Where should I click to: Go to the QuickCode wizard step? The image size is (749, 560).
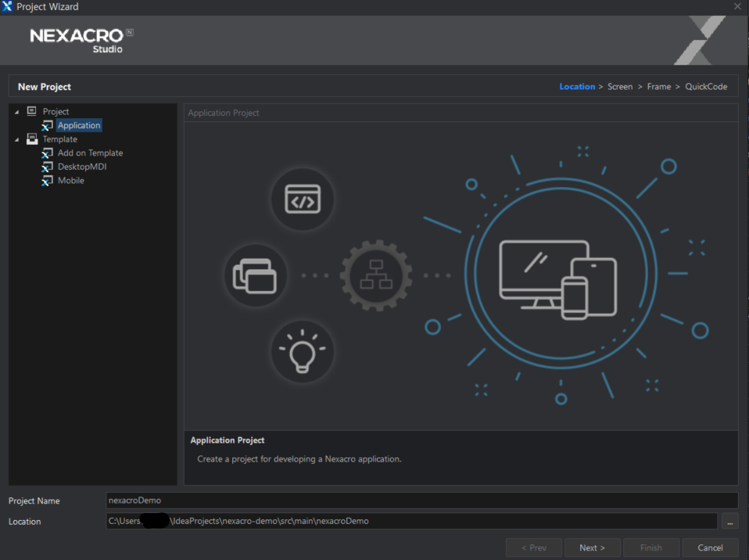706,87
